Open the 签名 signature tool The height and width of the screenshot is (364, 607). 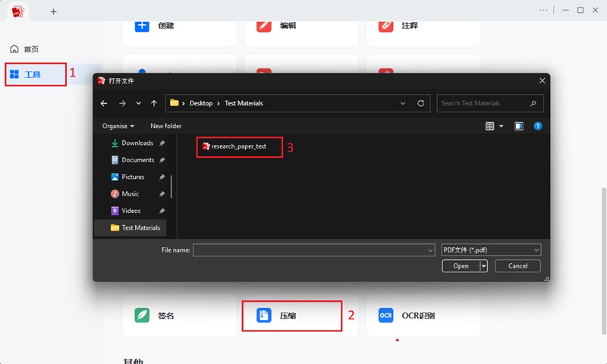[180, 315]
